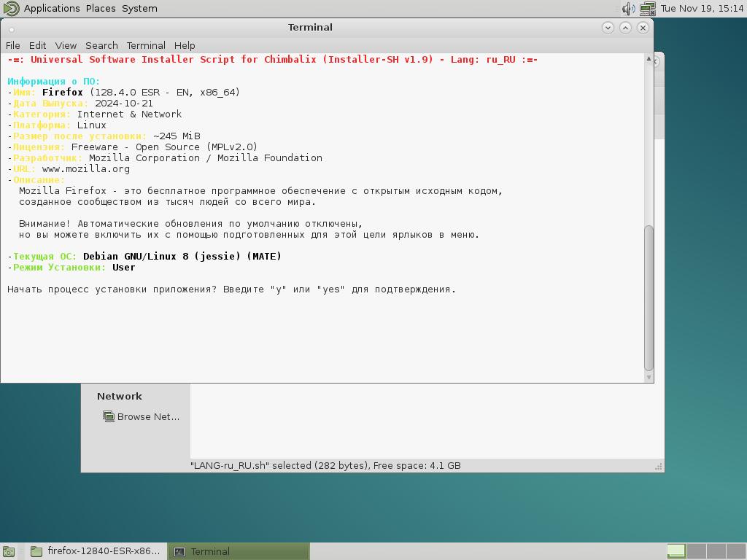Click the terminal icon on Terminal taskbar entry

(179, 551)
